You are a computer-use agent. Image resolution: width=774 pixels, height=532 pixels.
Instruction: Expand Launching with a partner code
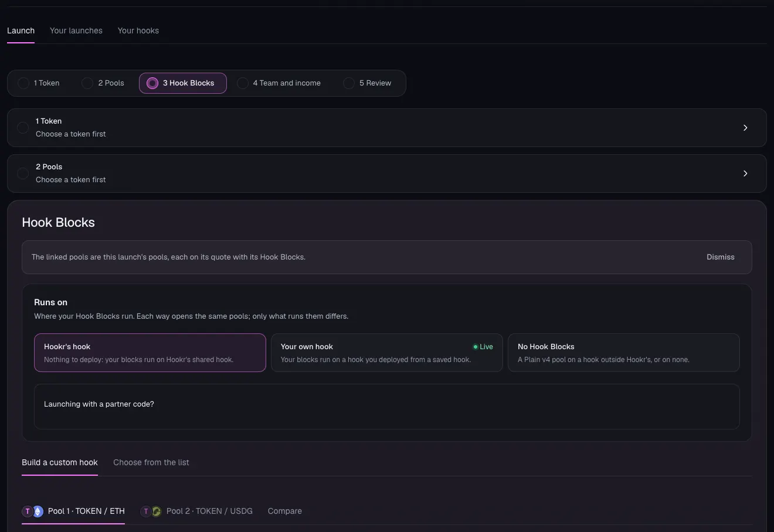click(x=387, y=406)
